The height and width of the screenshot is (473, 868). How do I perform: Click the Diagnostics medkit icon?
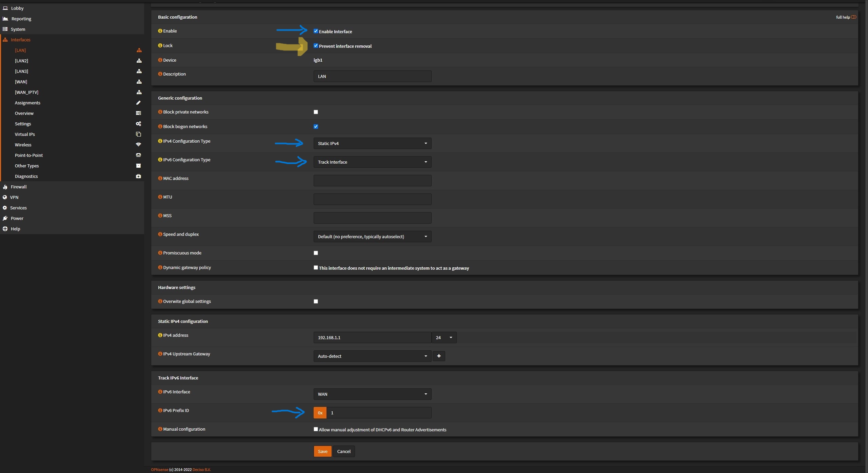coord(138,176)
